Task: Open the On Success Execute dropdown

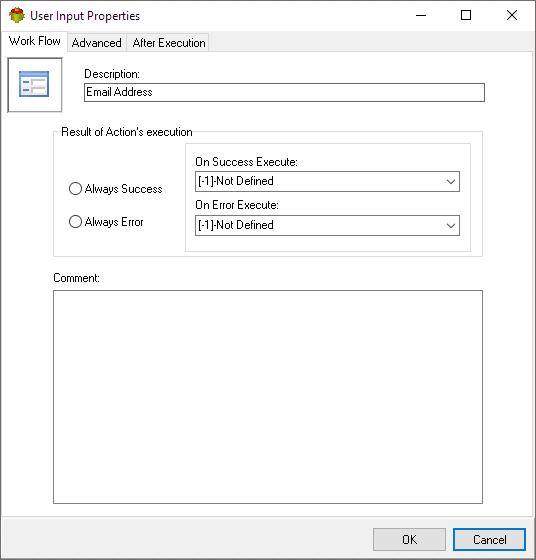Action: click(327, 181)
